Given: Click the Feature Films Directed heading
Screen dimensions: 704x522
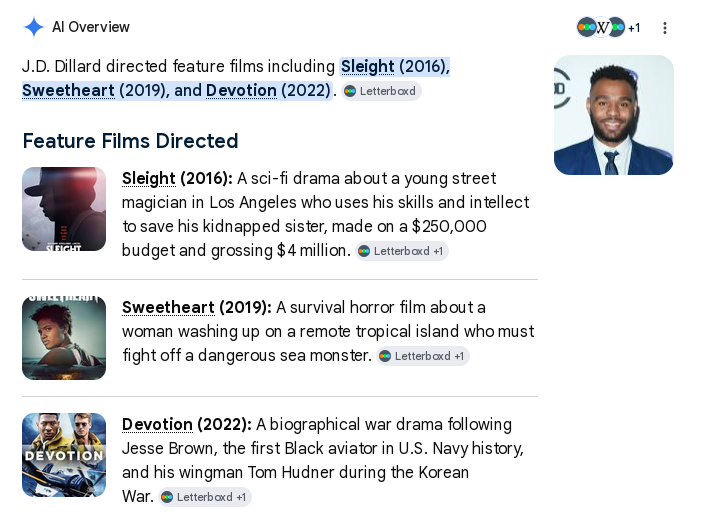Looking at the screenshot, I should 130,141.
